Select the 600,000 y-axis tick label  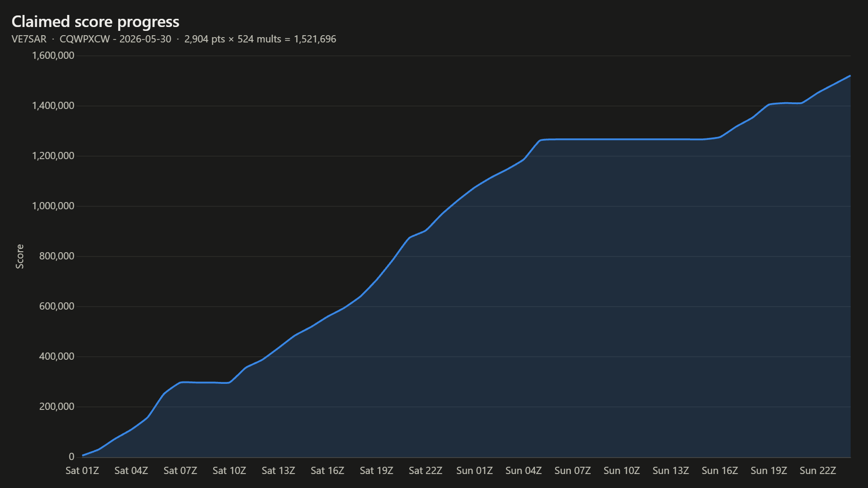point(57,306)
